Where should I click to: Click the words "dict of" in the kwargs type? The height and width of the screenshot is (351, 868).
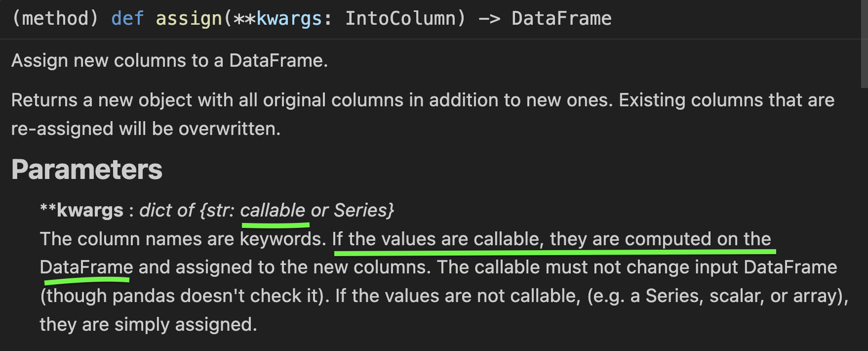tap(167, 211)
